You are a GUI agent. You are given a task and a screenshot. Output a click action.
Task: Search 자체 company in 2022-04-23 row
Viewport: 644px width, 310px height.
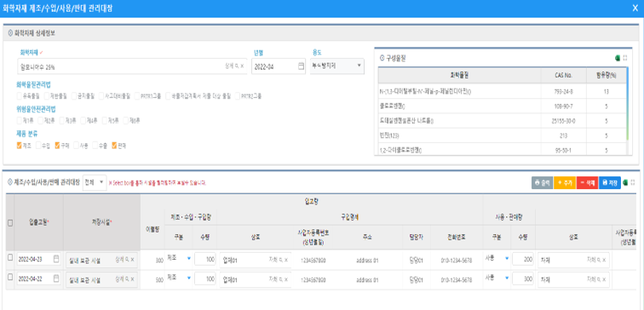[599, 260]
